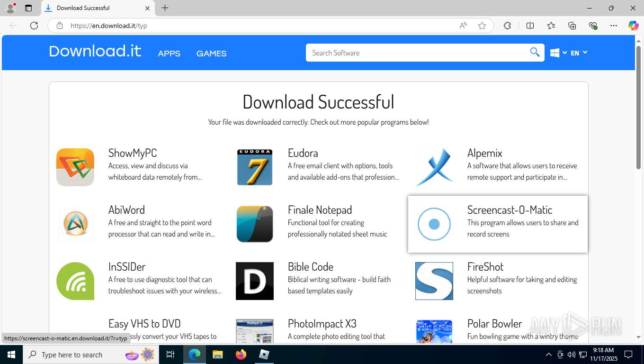Open the Polar Bowler title link
Viewport: 644px width, 364px height.
pos(494,323)
